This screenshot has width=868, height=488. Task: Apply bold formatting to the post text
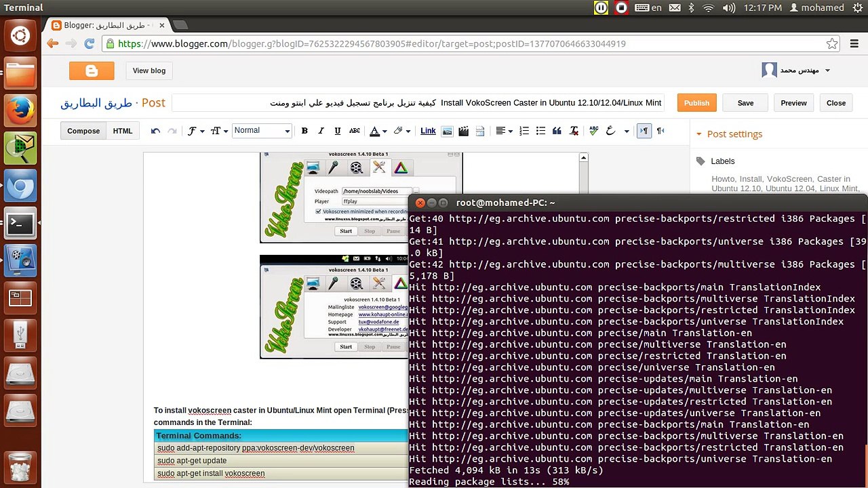coord(304,131)
